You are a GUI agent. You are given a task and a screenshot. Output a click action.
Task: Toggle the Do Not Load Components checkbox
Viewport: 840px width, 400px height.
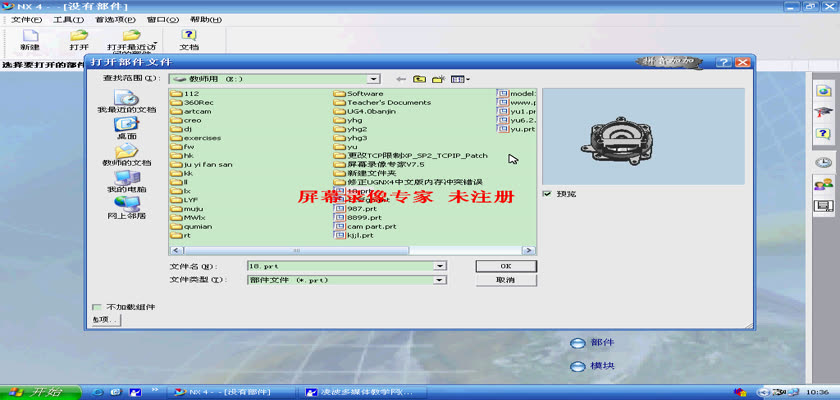tap(96, 307)
